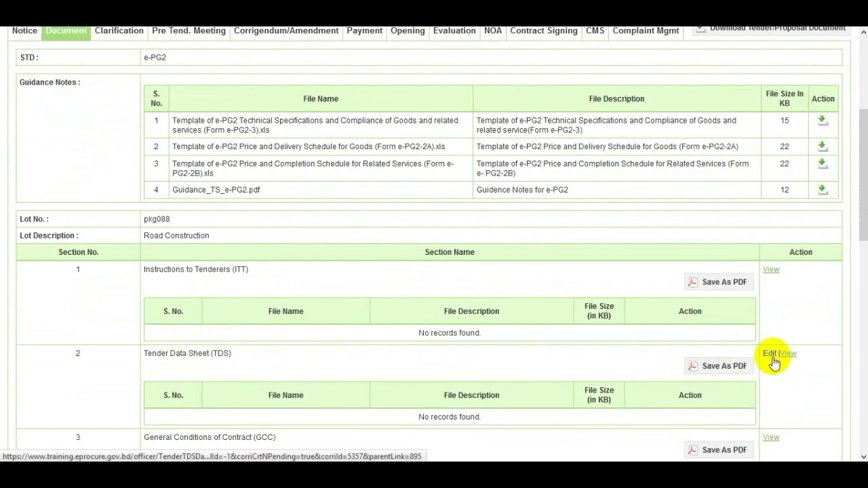The width and height of the screenshot is (868, 488).
Task: Click the "Section Name" column header
Action: [450, 252]
